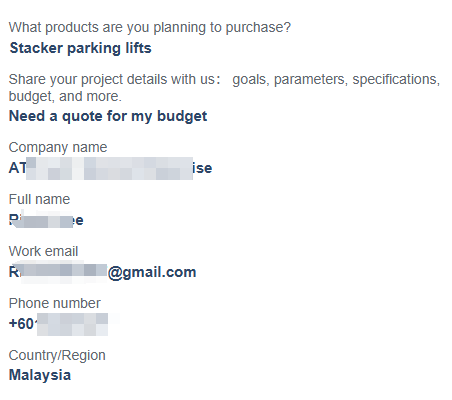Click the 'Work email' label

tap(43, 251)
